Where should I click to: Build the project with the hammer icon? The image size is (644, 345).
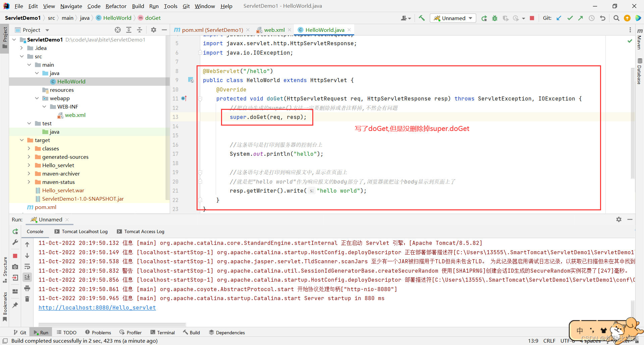click(x=422, y=18)
